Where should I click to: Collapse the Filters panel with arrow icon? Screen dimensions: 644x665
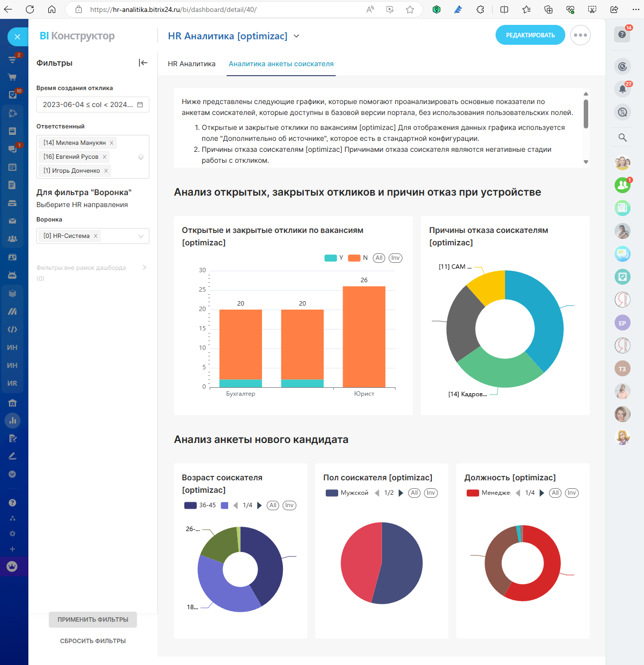click(143, 63)
